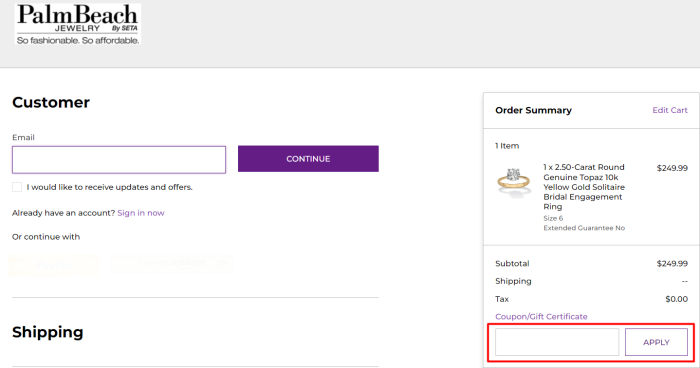The height and width of the screenshot is (368, 700).
Task: Tick the receive updates and offers checkbox
Action: click(17, 187)
